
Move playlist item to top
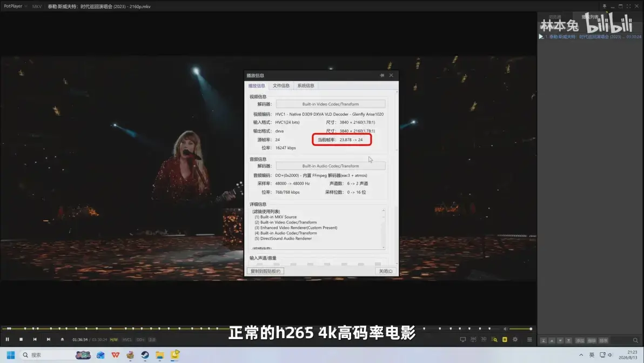544,340
